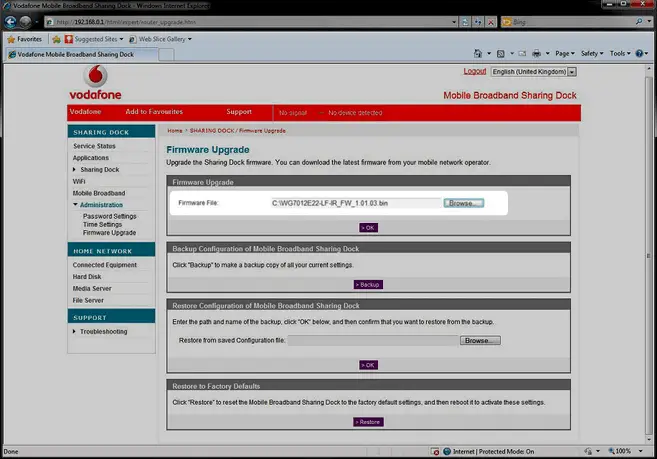Open Service Status in the sidebar
This screenshot has width=657, height=459.
point(94,146)
